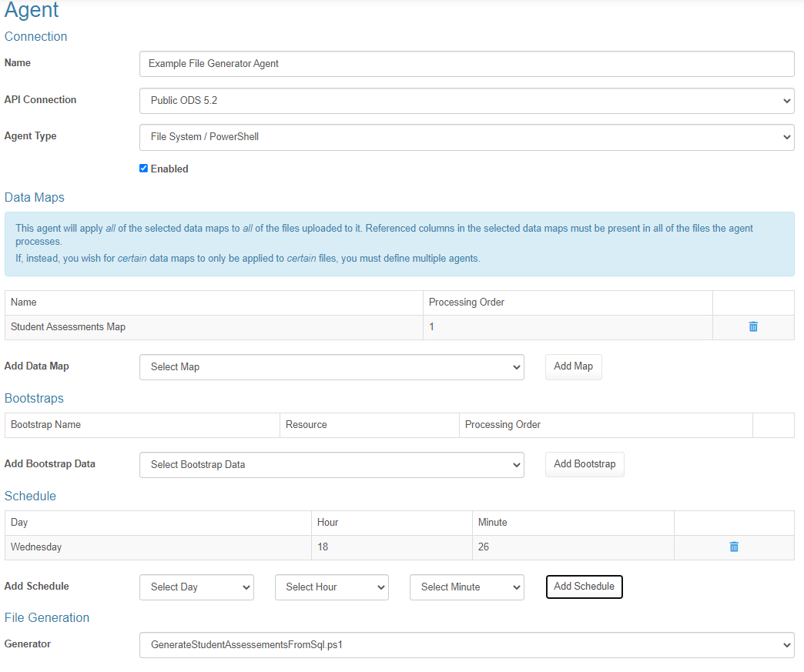
Task: Open the Select Minute dropdown
Action: [x=467, y=587]
